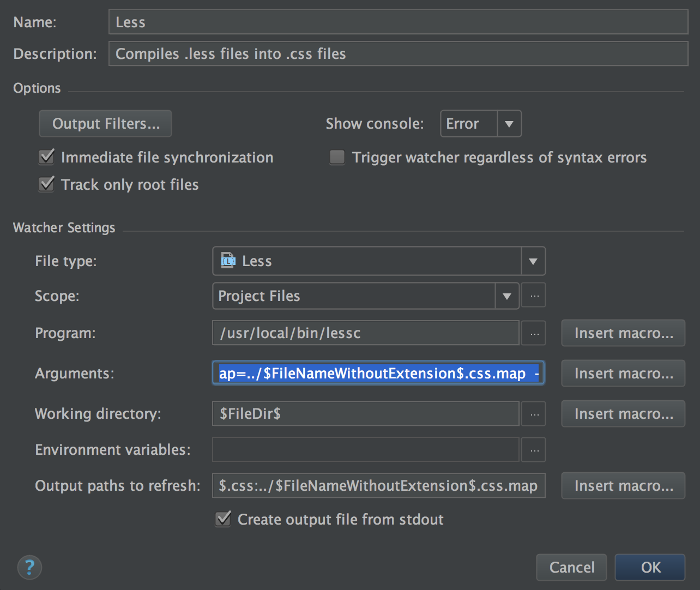
Task: Enable Trigger watcher regardless of syntax errors
Action: click(337, 157)
